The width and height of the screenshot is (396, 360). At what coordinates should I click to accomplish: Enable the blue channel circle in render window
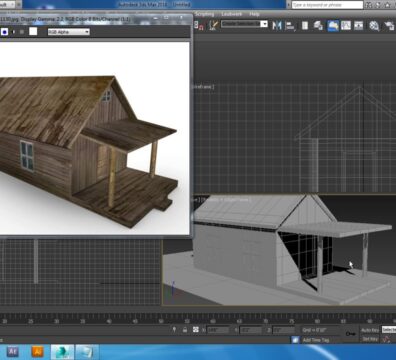pos(5,32)
